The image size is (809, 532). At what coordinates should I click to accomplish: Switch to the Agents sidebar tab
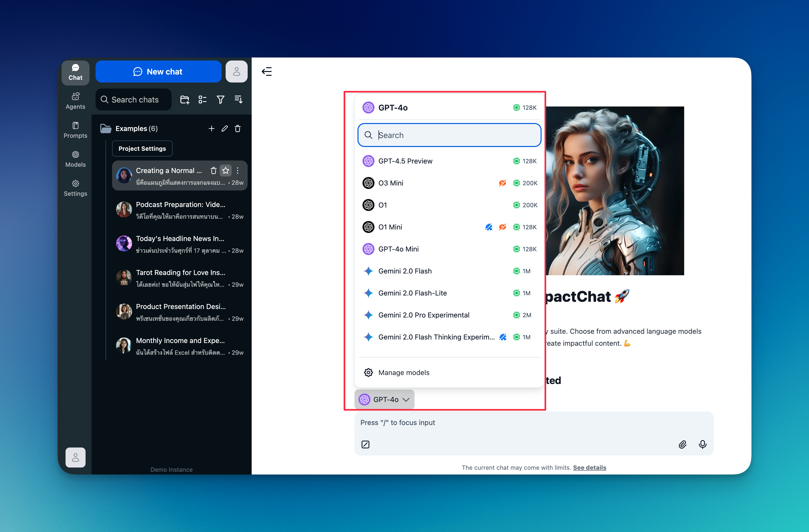coord(75,101)
